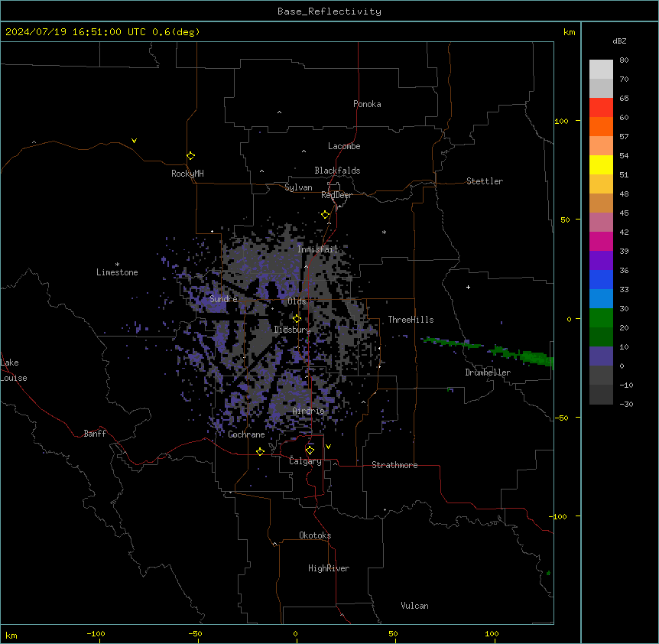659x644 pixels.
Task: Select the orange 60-57 dBZ legend swatch
Action: click(x=601, y=126)
